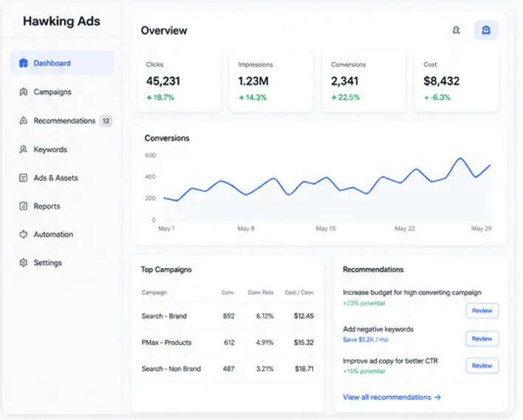This screenshot has width=523, height=420.
Task: Review the add negative keywords recommendation
Action: coord(482,339)
